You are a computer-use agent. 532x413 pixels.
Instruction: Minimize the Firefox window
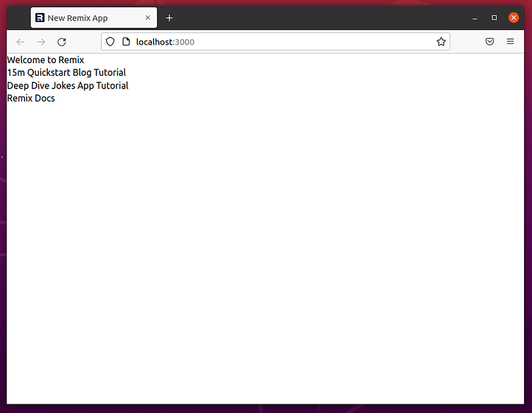[475, 18]
